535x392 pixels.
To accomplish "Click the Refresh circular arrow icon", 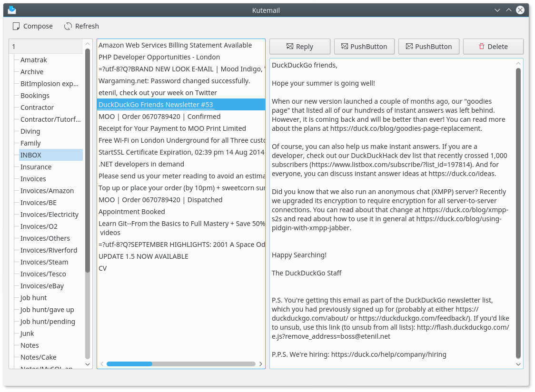I will pos(68,26).
